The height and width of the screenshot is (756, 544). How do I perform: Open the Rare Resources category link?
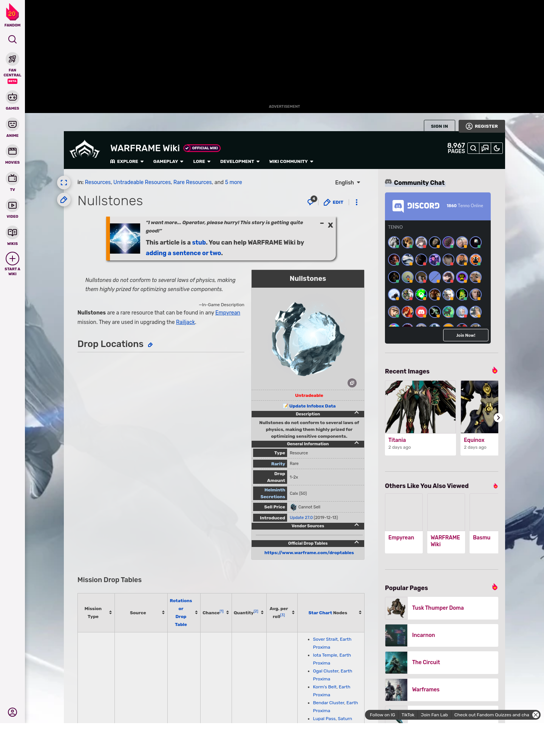(x=193, y=182)
